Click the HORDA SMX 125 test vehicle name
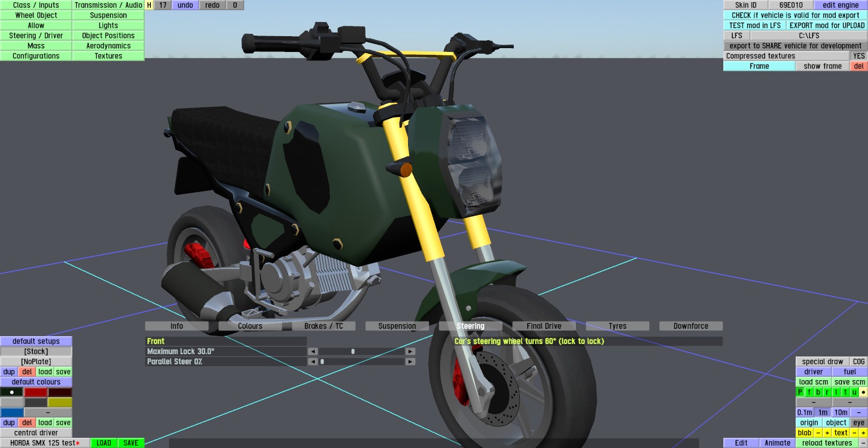868x448 pixels. coord(45,443)
